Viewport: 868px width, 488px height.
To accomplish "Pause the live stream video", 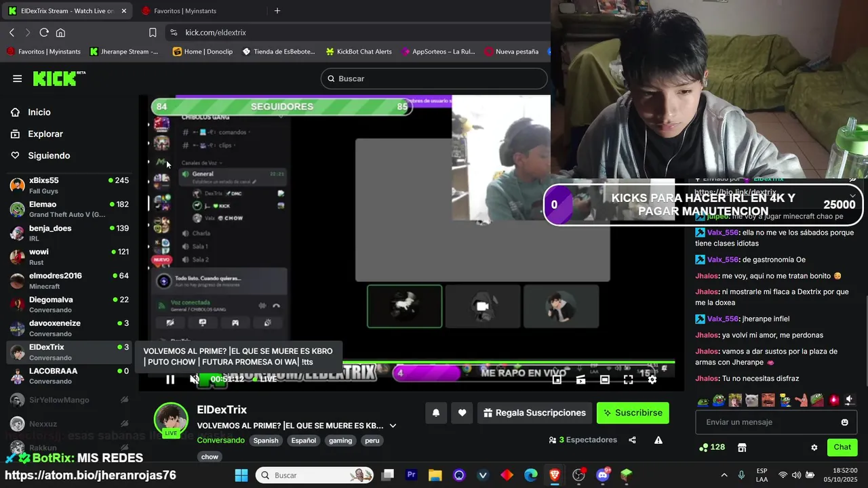I will tap(170, 380).
